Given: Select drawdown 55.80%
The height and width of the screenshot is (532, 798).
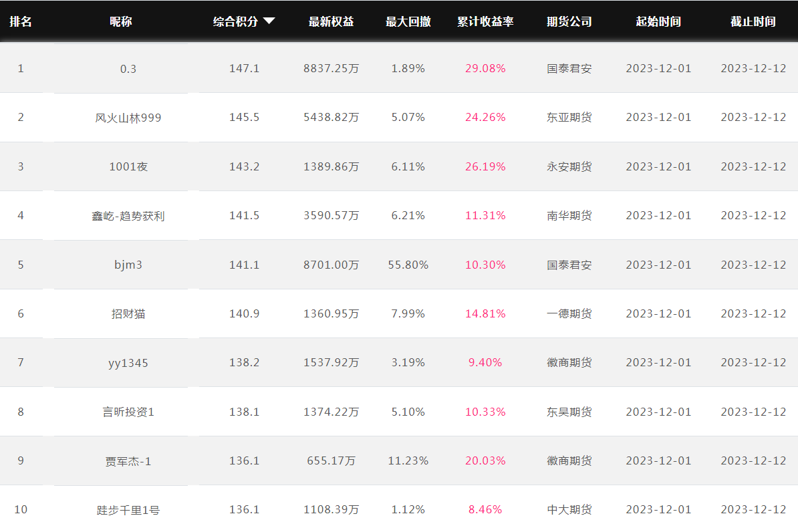Looking at the screenshot, I should pyautogui.click(x=408, y=265).
